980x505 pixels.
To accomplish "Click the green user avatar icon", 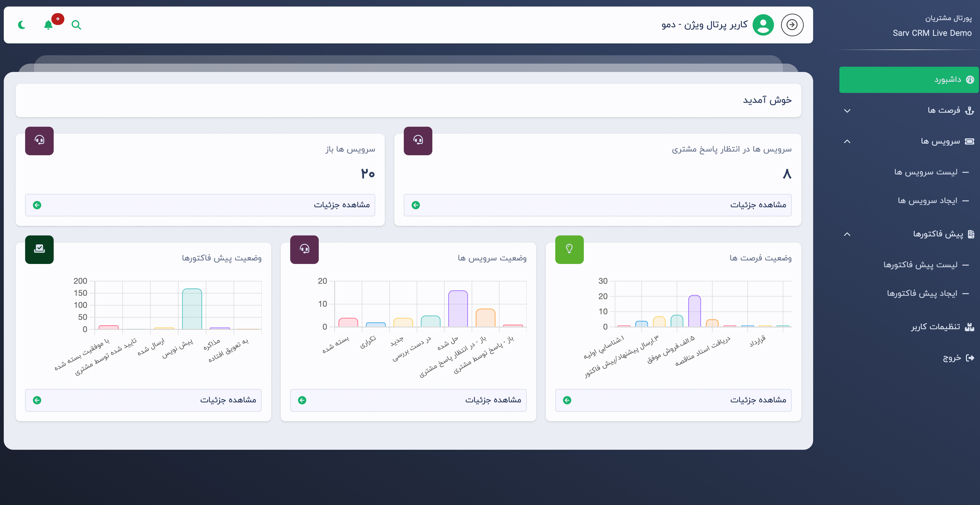I will coord(763,25).
